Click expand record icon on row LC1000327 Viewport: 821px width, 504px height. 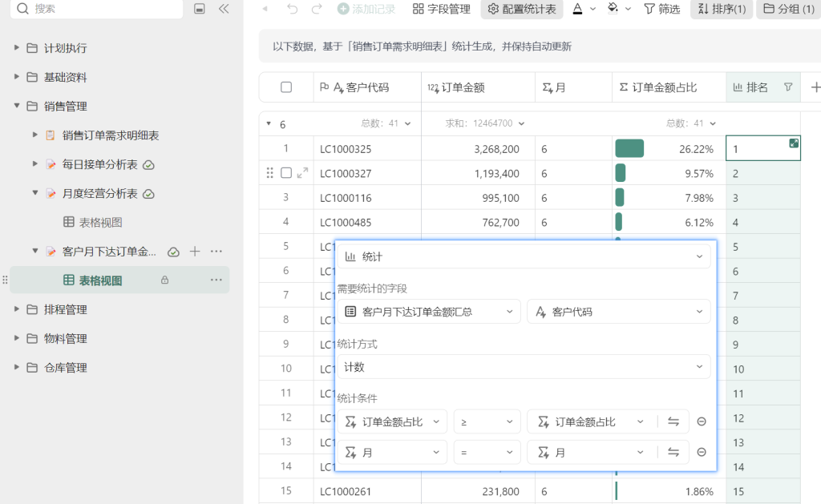coord(302,173)
